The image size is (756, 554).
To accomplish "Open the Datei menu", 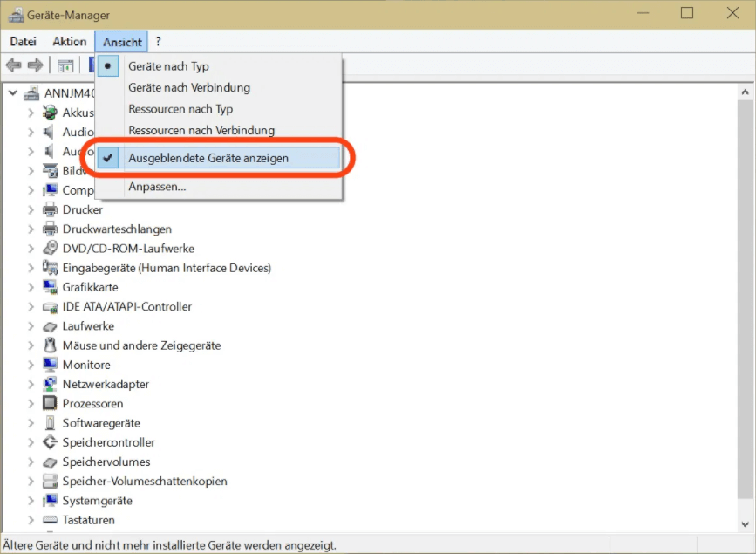I will pos(24,42).
